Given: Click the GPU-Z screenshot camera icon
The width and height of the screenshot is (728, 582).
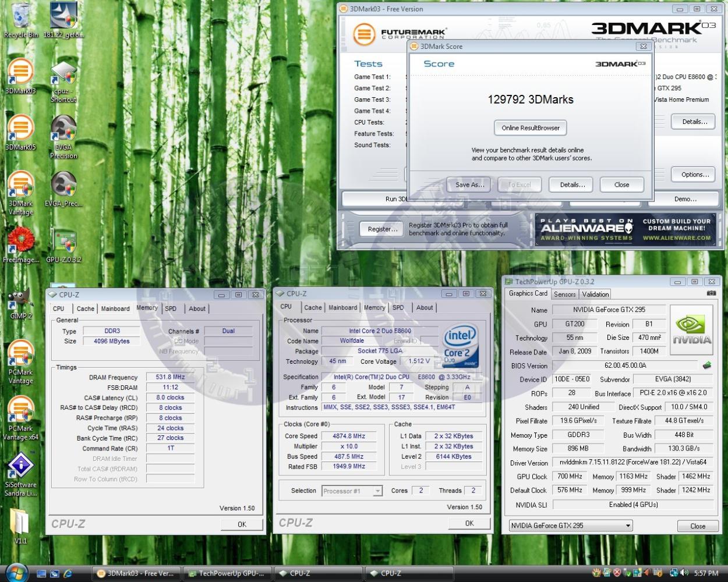Looking at the screenshot, I should click(711, 293).
